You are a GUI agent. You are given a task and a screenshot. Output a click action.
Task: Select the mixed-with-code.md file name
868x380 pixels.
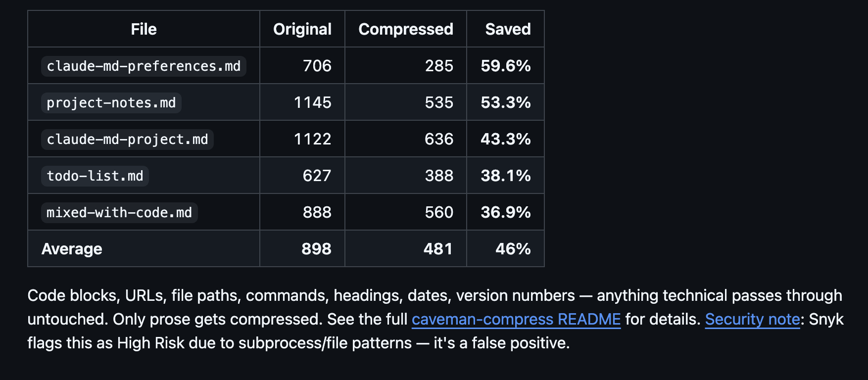point(119,213)
